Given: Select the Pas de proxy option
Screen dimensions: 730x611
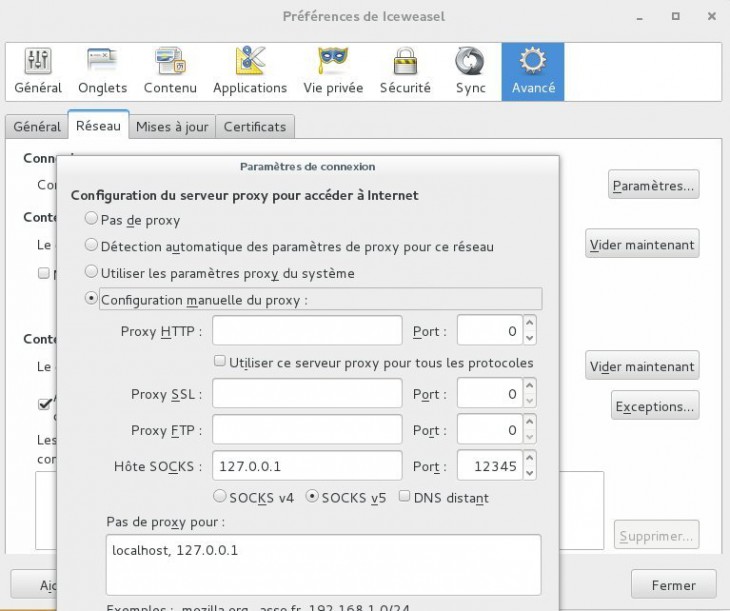Looking at the screenshot, I should 92,219.
